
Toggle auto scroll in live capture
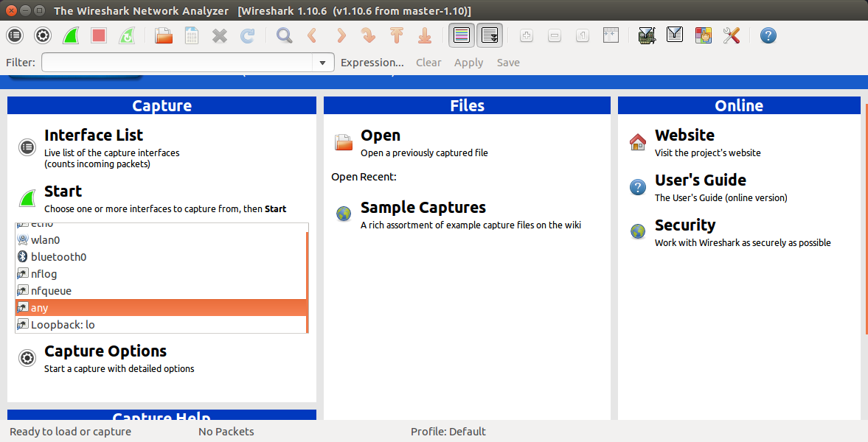(490, 35)
